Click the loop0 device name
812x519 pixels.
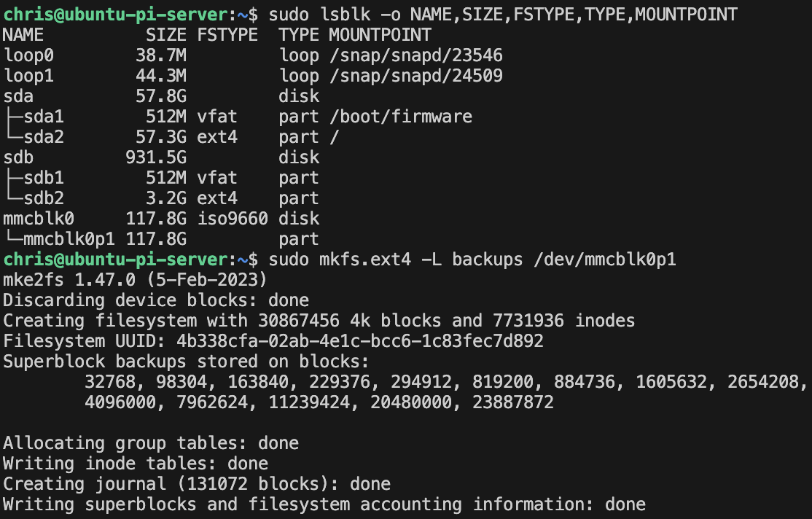point(28,55)
